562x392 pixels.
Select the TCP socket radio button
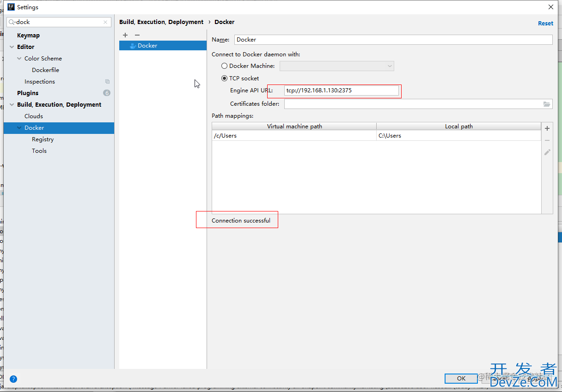(225, 78)
